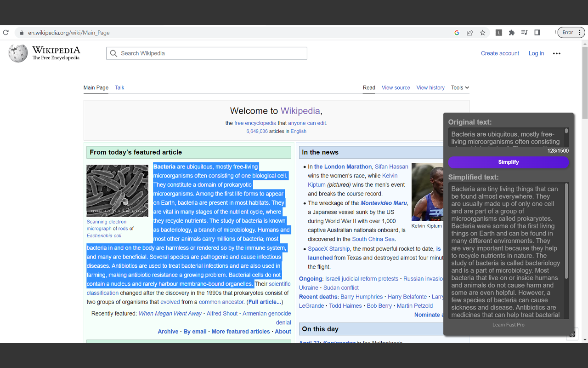Open the Alfred Shout link
Image resolution: width=588 pixels, height=368 pixels.
222,313
